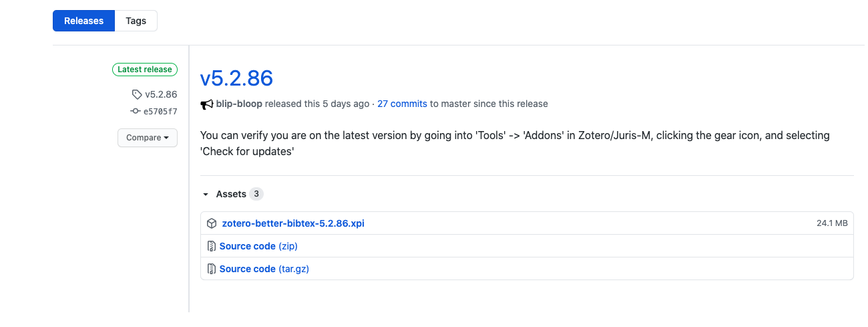Viewport: 868px width, 327px height.
Task: Collapse the Assets section triangle
Action: pos(206,195)
